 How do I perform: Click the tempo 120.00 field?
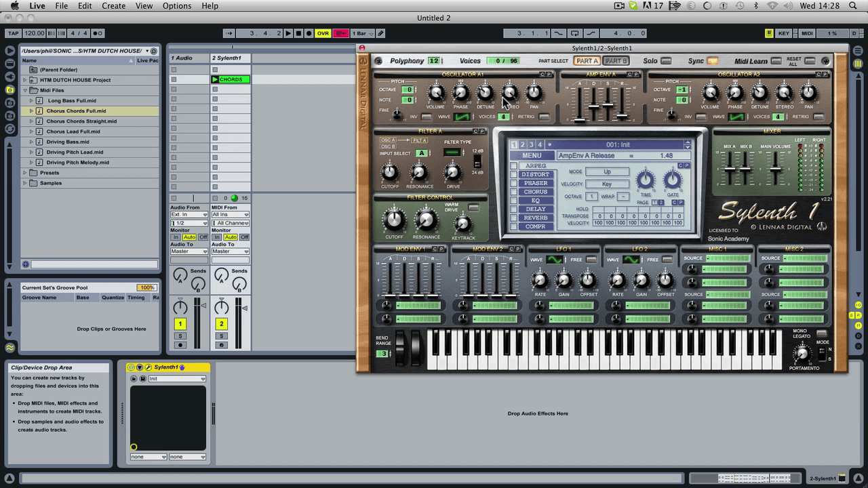tap(34, 33)
